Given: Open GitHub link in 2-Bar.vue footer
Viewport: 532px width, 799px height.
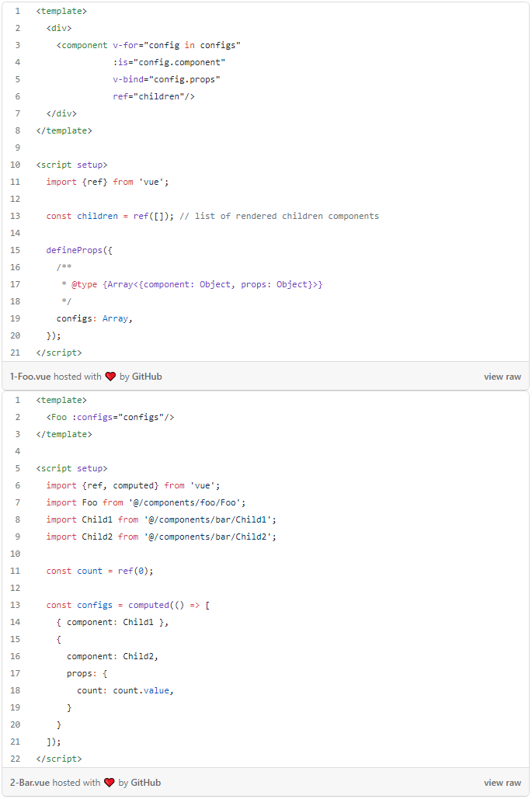Looking at the screenshot, I should [146, 783].
